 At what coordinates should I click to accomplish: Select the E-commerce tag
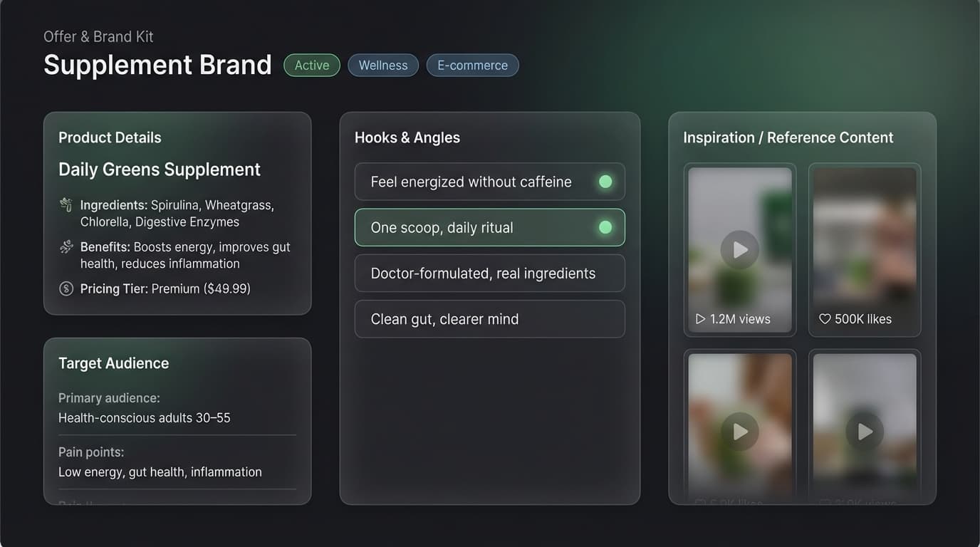(472, 65)
